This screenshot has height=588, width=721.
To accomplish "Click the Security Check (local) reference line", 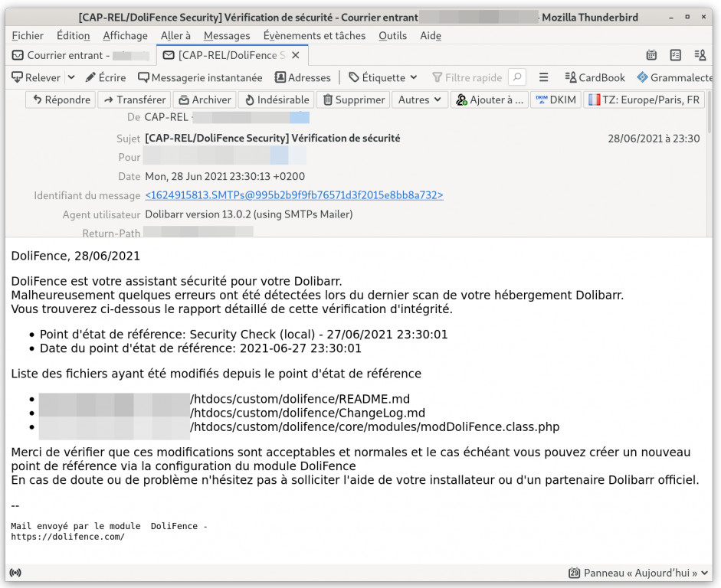I will [244, 335].
